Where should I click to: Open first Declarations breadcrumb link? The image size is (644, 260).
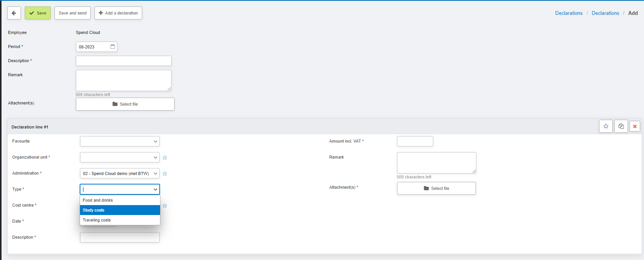[569, 13]
